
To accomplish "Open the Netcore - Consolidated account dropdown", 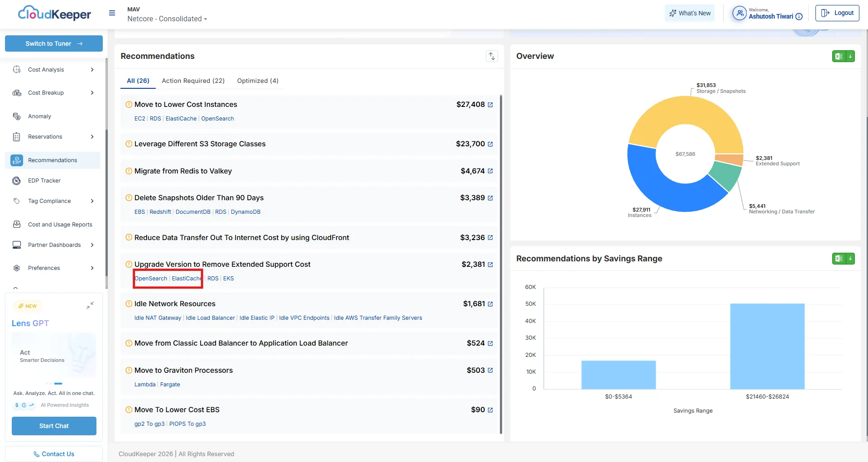I will [167, 19].
